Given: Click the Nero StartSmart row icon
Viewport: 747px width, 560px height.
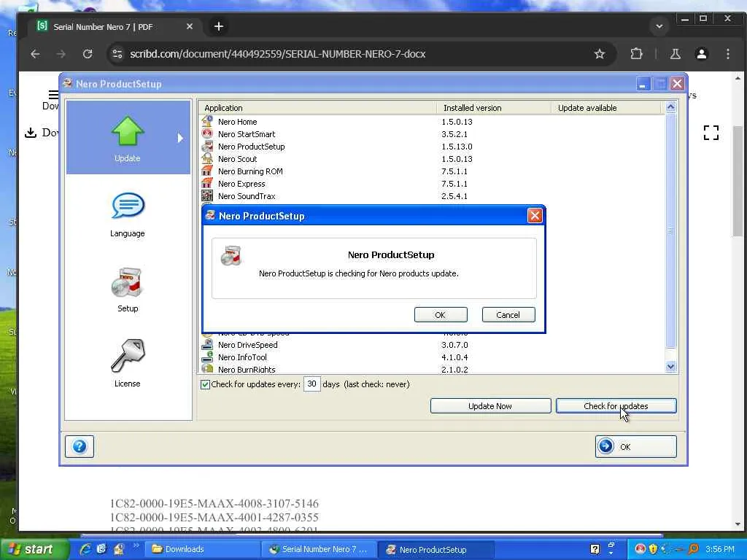Looking at the screenshot, I should (207, 134).
